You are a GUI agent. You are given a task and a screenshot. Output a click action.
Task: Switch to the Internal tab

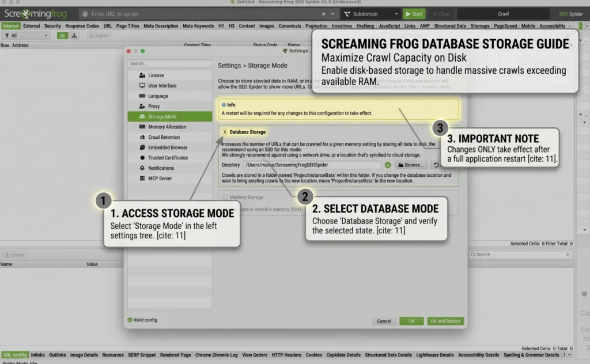click(x=11, y=26)
